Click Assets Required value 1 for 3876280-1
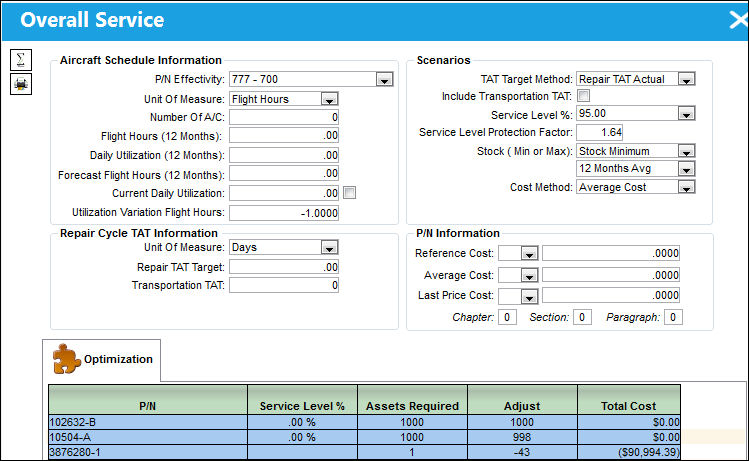749x461 pixels. pos(412,452)
